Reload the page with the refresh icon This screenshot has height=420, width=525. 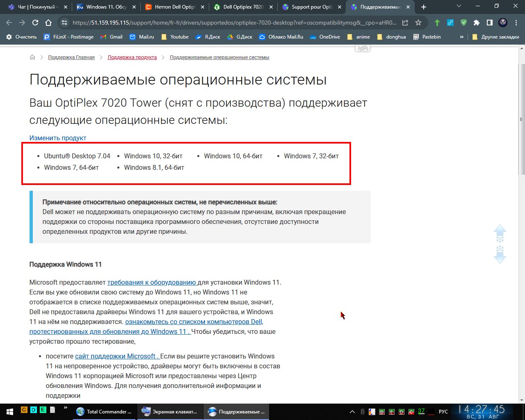35,23
